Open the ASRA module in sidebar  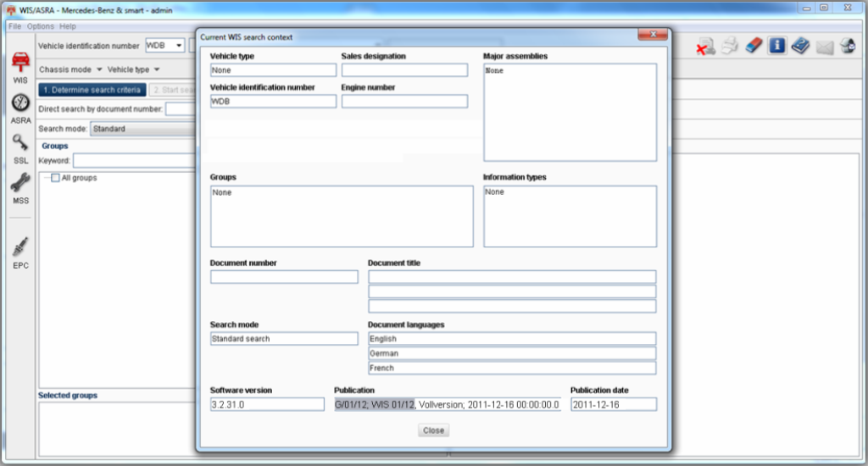click(x=20, y=108)
